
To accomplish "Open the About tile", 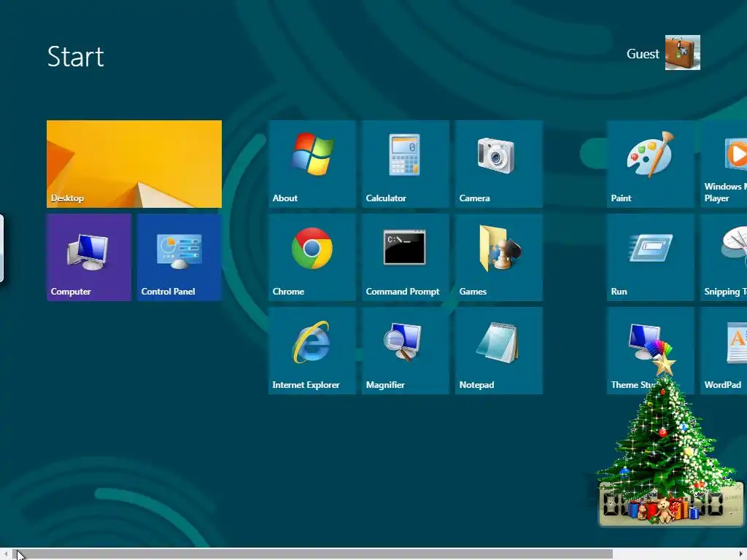I will click(x=312, y=164).
